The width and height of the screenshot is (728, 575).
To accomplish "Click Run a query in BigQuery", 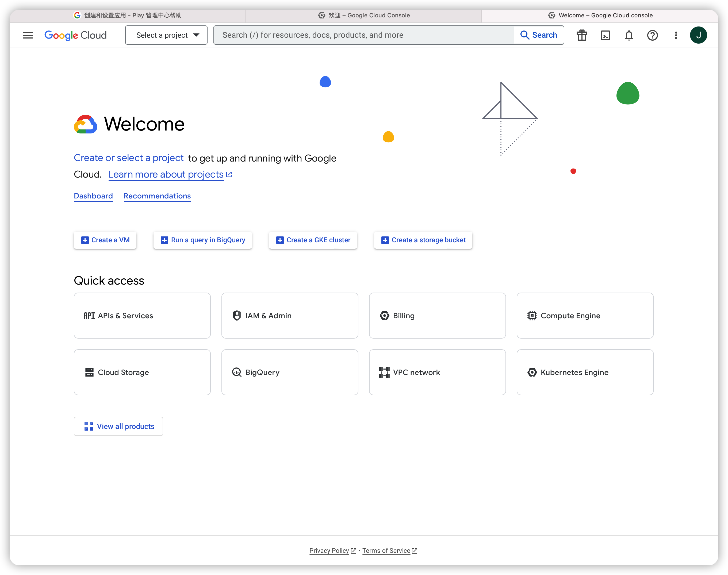I will coord(203,240).
